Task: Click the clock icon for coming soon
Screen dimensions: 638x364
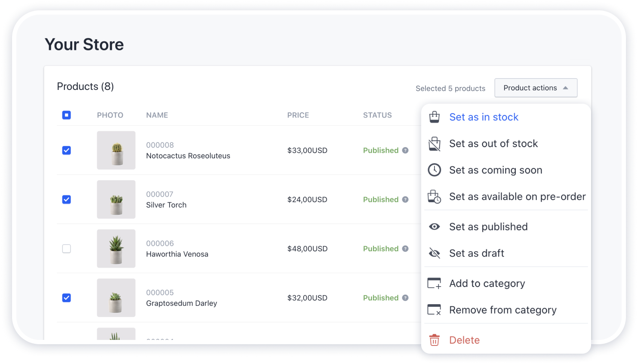Action: pyautogui.click(x=435, y=170)
